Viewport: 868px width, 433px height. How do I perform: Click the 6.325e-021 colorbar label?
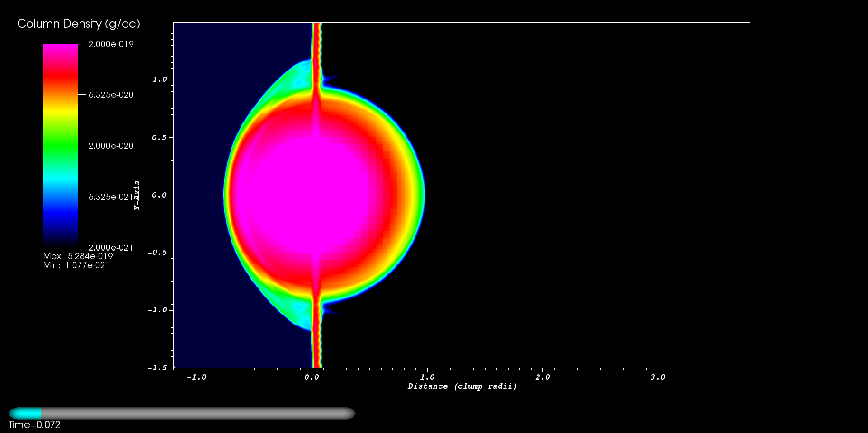[x=111, y=197]
